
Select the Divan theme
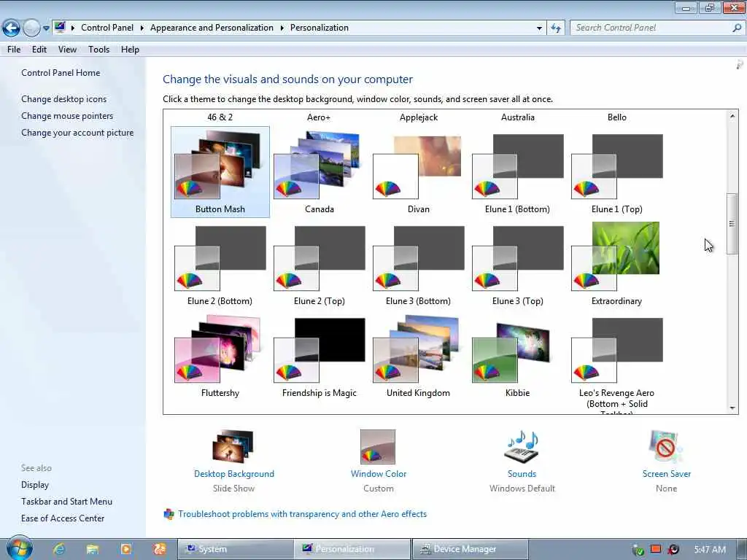[x=418, y=172]
